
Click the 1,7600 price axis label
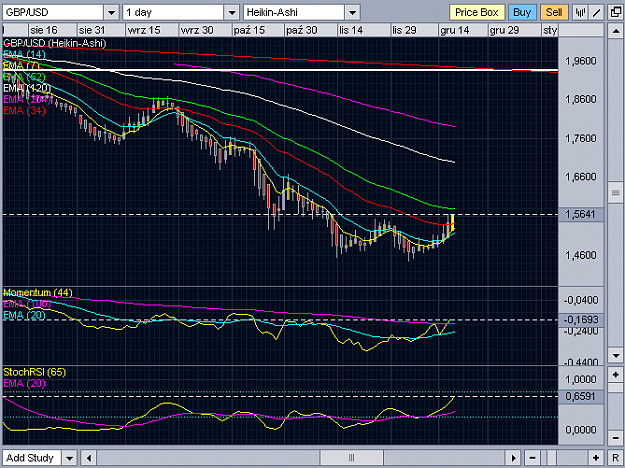[x=581, y=138]
